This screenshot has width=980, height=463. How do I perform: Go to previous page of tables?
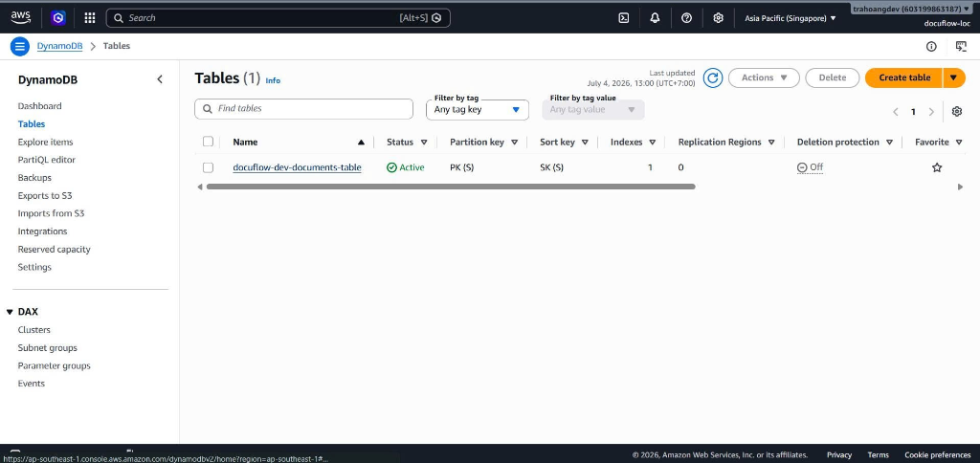click(896, 112)
